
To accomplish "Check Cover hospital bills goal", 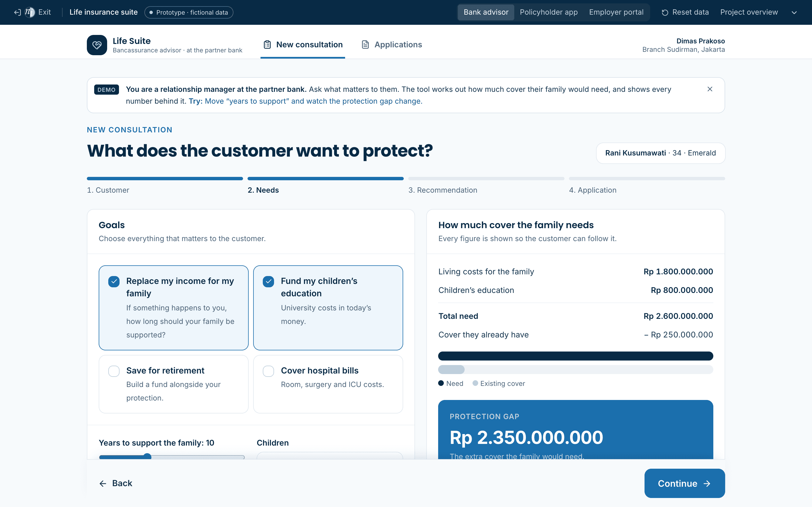I will pos(268,371).
